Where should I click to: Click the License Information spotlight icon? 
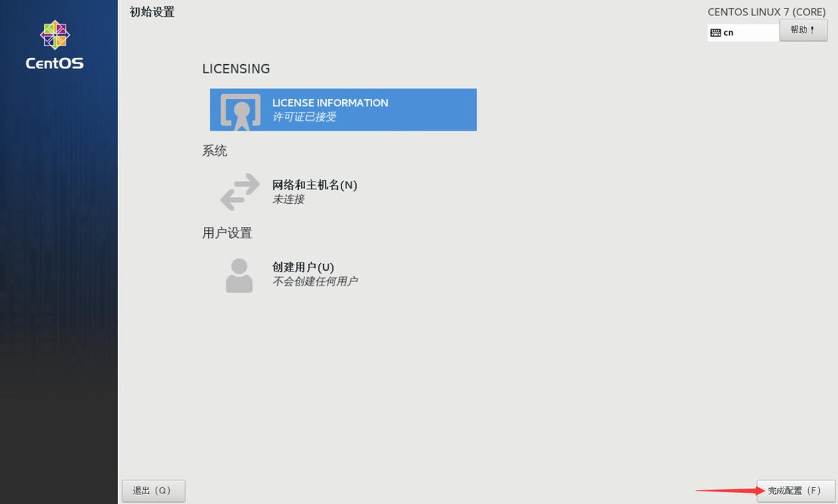240,110
